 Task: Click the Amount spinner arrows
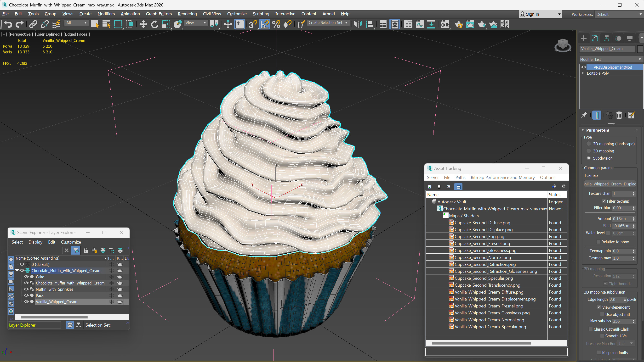click(633, 219)
